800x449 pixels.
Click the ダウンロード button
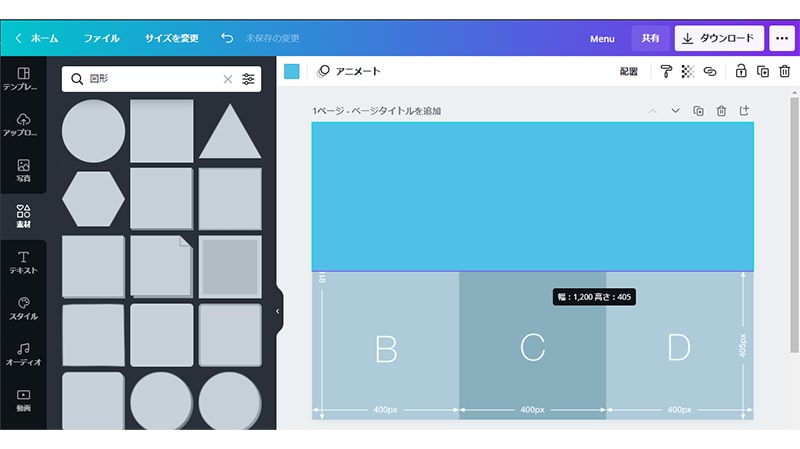tap(719, 38)
